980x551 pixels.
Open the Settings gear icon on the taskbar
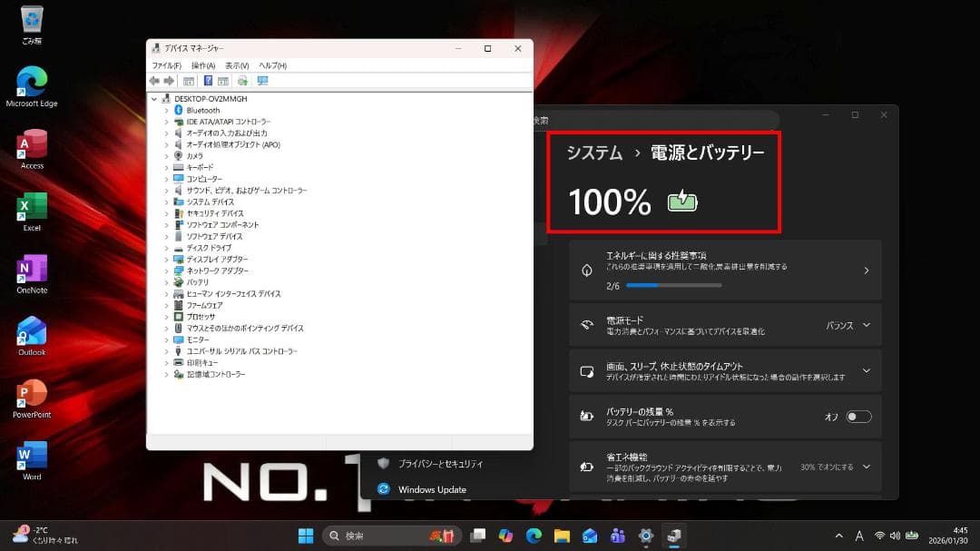pos(647,536)
